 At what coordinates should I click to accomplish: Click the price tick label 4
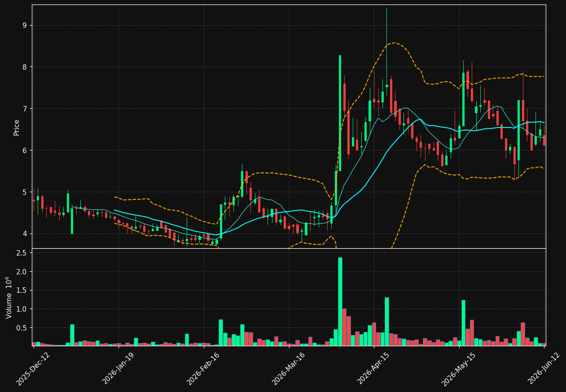coord(26,234)
